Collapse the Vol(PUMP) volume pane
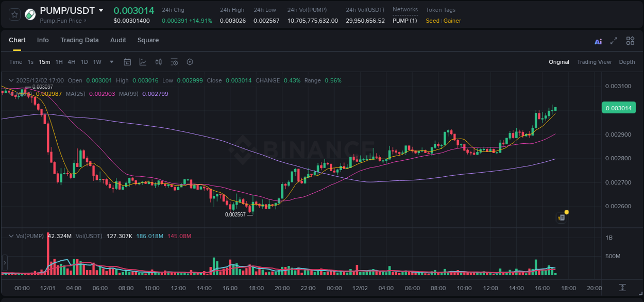The width and height of the screenshot is (644, 302). coord(10,236)
